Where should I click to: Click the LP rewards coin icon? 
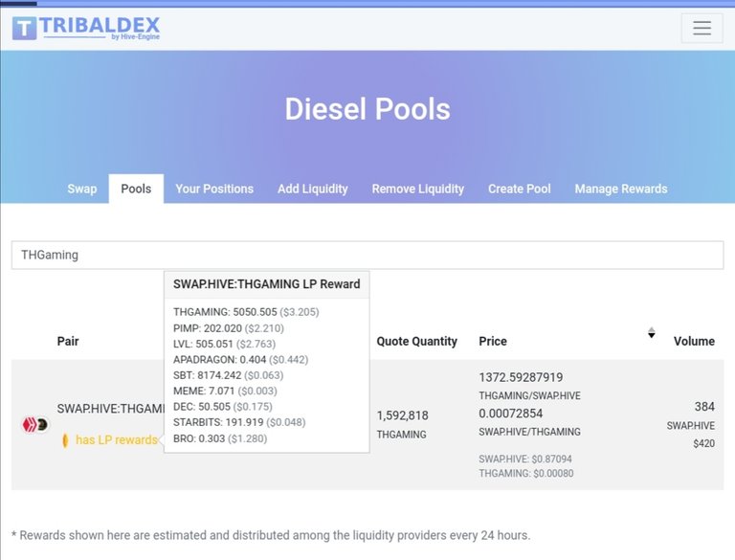point(65,440)
